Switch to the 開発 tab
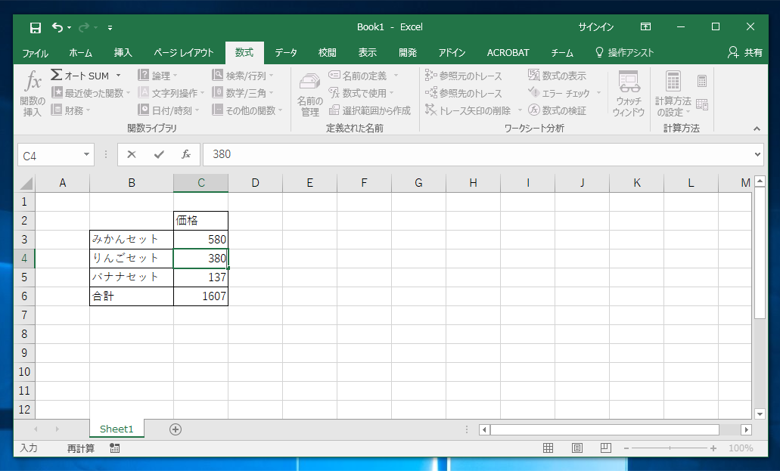Image resolution: width=780 pixels, height=471 pixels. [407, 53]
